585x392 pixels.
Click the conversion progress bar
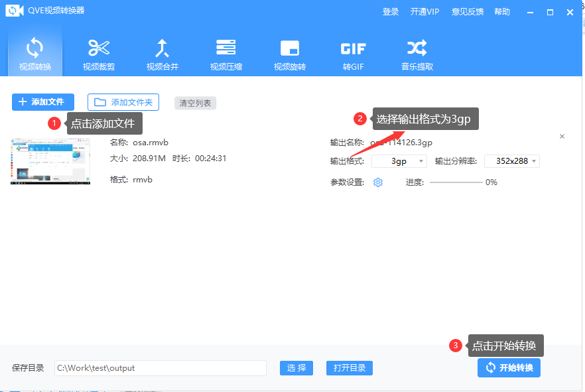point(456,182)
